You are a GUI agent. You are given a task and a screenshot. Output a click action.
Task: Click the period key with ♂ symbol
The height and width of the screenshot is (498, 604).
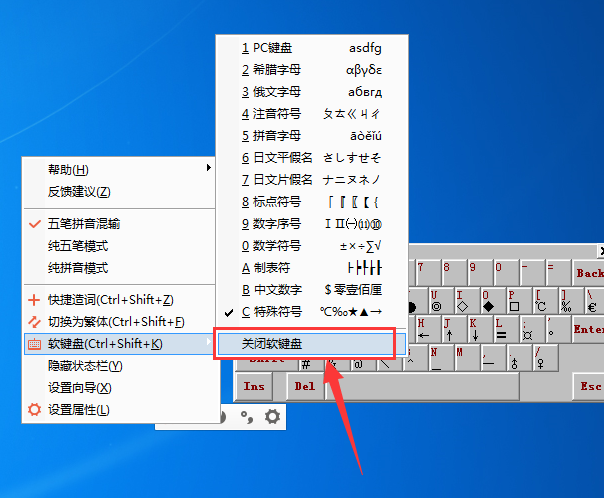(x=518, y=358)
